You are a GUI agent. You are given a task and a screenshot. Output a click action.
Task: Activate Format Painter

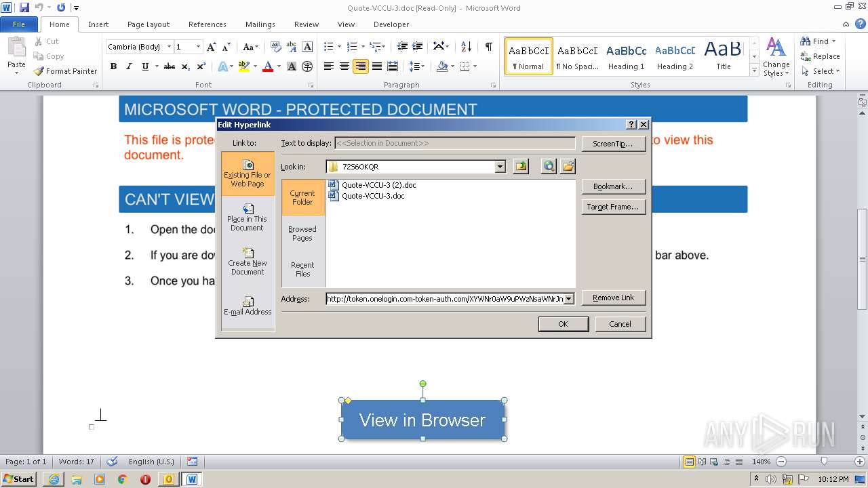[65, 71]
